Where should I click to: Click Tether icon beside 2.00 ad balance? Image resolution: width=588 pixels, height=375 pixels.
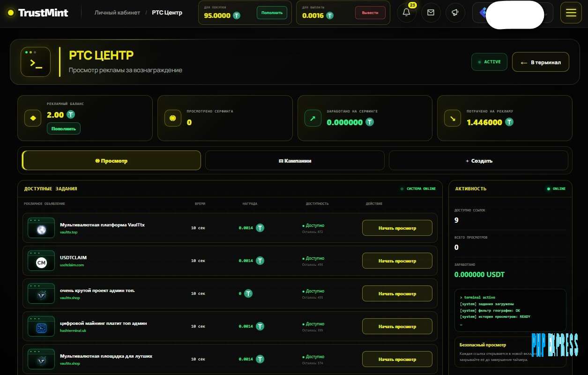[71, 114]
